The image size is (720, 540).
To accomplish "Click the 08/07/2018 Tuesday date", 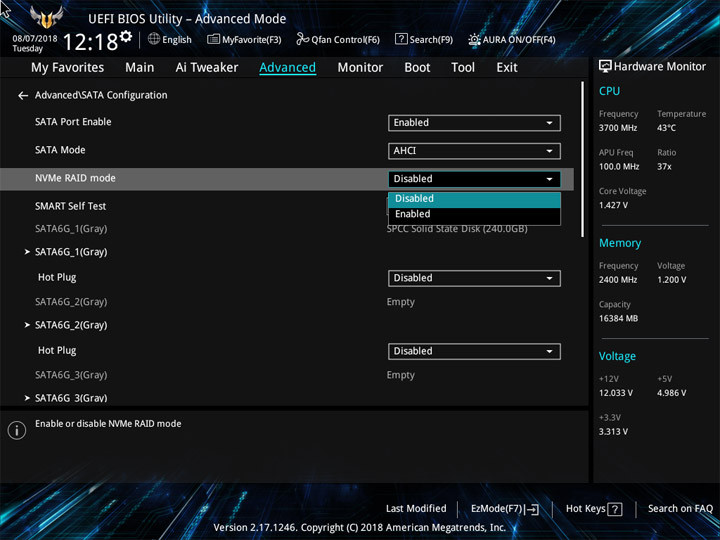I will click(x=34, y=43).
